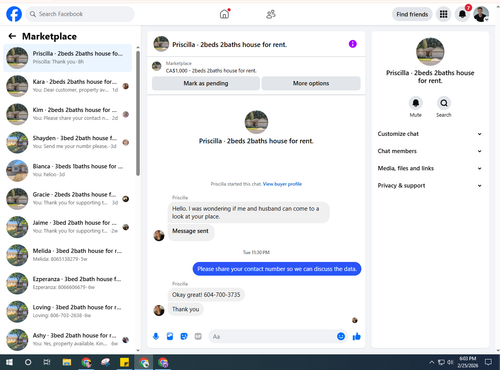500x370 pixels.
Task: Open the Jaime conversation
Action: [68, 227]
